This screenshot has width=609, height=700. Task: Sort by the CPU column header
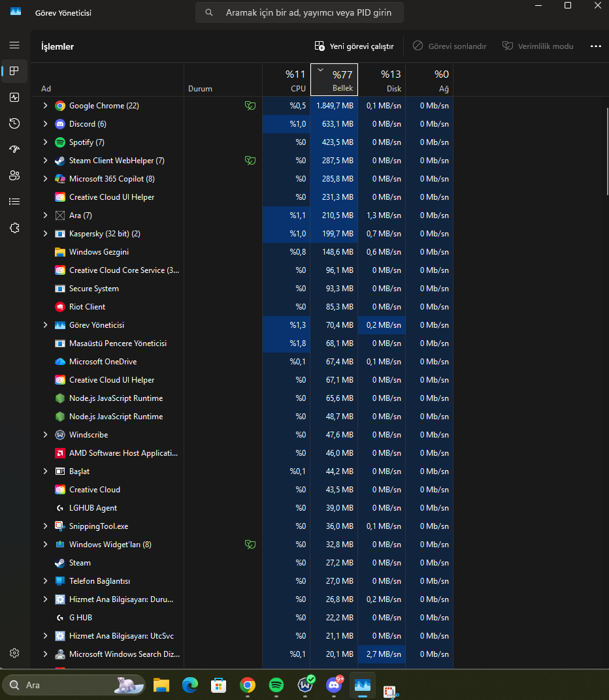click(x=286, y=80)
